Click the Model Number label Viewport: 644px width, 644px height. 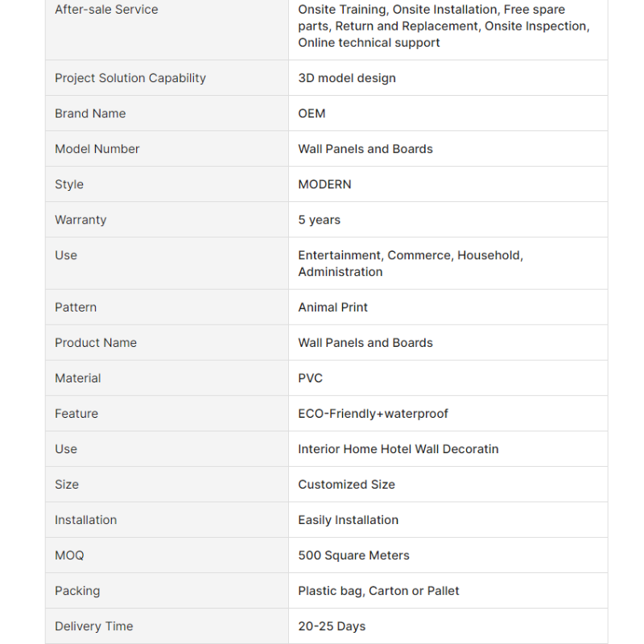[97, 149]
